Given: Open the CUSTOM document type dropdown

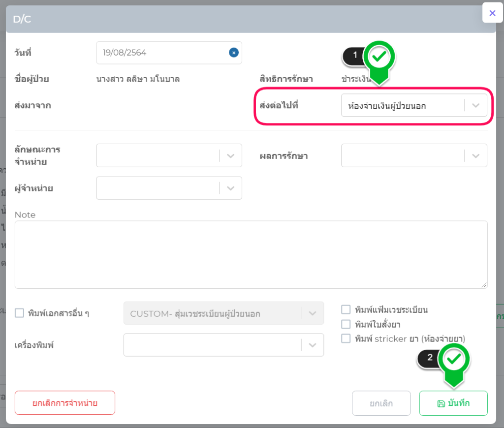Looking at the screenshot, I should 312,313.
